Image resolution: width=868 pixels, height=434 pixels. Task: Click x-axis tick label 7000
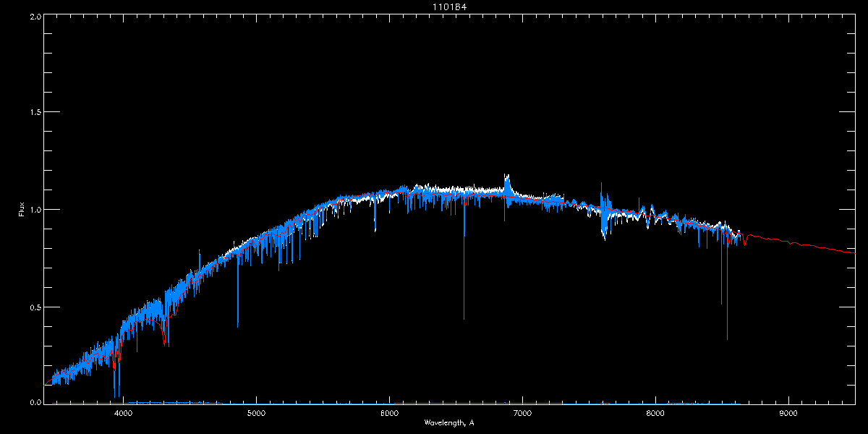[522, 414]
